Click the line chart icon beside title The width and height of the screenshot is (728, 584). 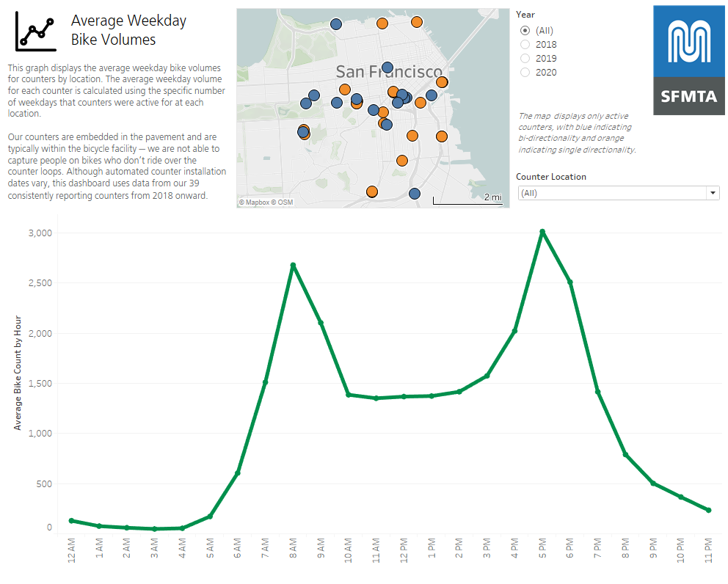(x=37, y=31)
